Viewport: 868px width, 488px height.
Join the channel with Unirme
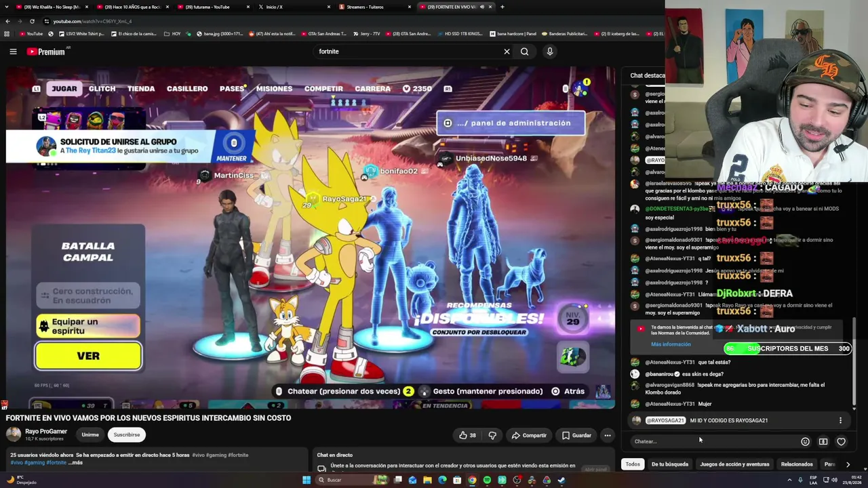(x=90, y=434)
